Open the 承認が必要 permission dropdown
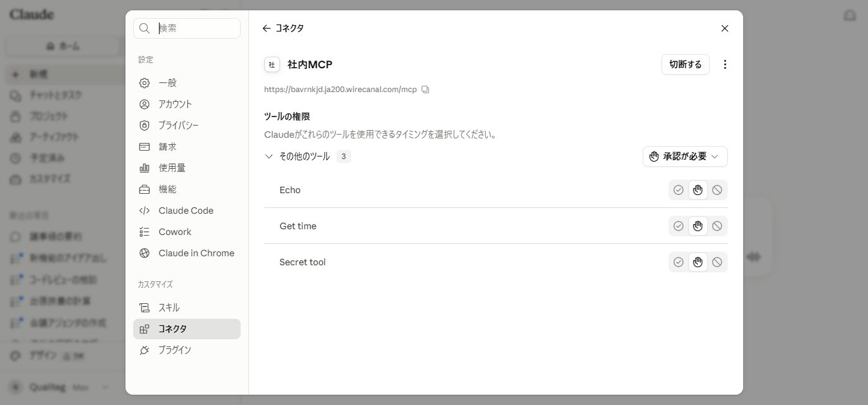 coord(685,156)
